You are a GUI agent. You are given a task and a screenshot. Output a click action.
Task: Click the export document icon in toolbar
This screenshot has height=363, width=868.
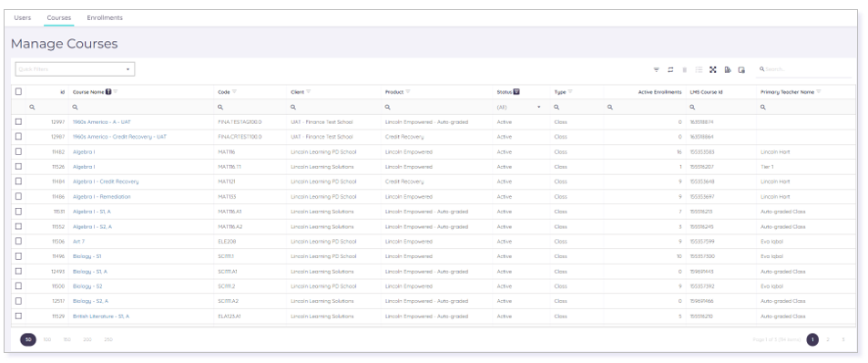(x=728, y=70)
